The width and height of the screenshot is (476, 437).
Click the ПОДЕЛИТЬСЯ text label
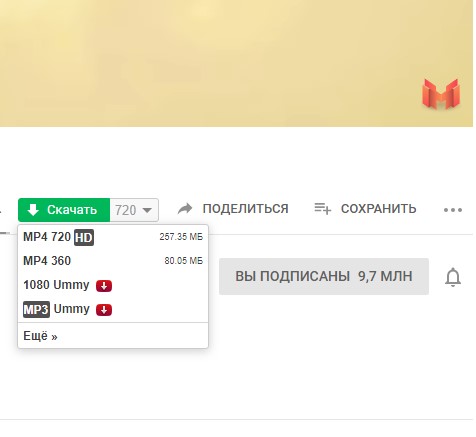click(245, 209)
